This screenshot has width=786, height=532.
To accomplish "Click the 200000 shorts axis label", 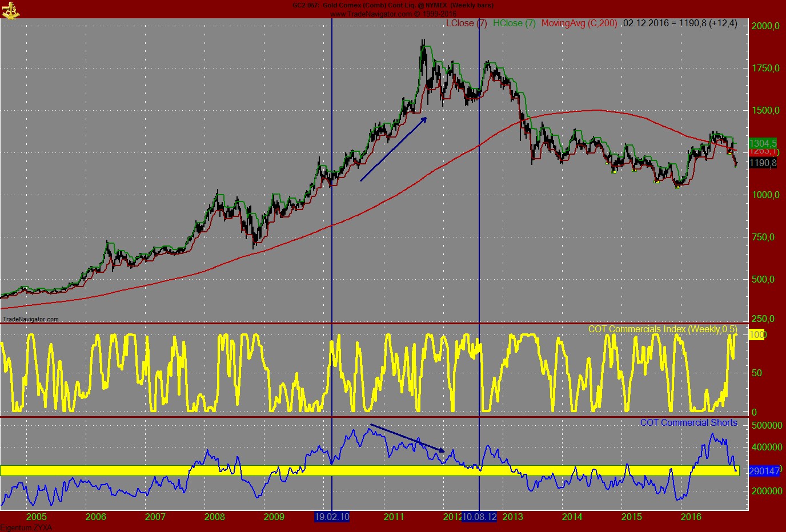I will pos(767,491).
